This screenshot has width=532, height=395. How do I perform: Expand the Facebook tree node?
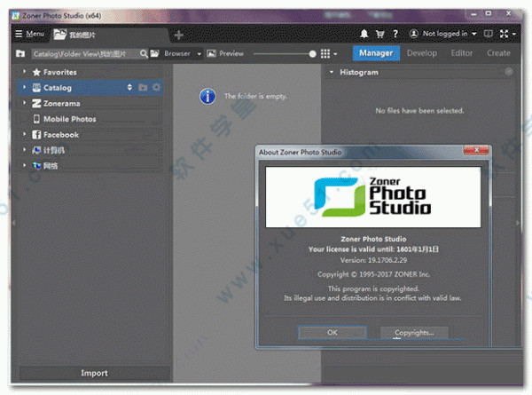point(24,135)
